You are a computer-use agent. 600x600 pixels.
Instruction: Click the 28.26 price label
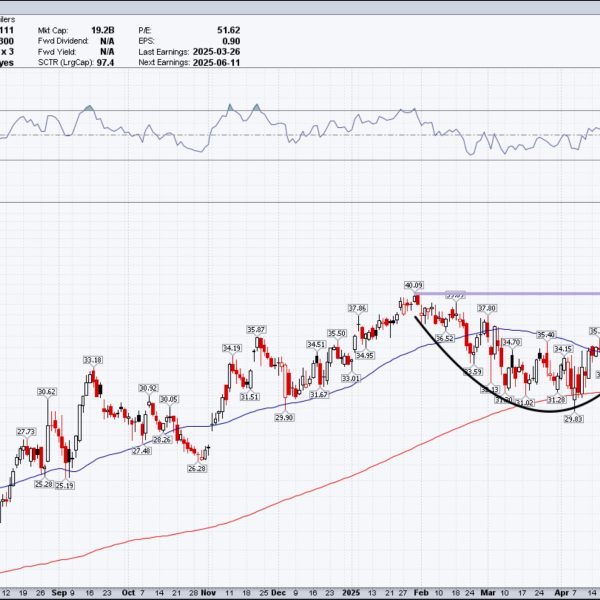point(162,440)
